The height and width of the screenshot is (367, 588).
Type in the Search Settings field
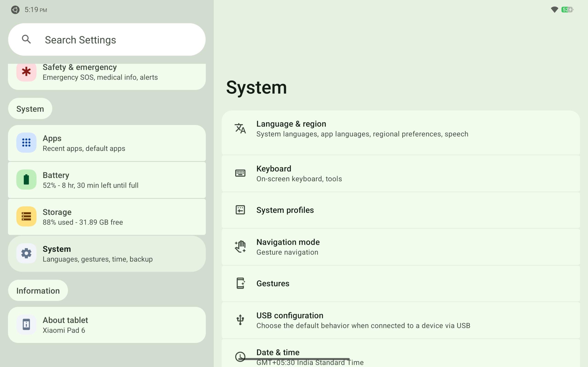(x=117, y=39)
